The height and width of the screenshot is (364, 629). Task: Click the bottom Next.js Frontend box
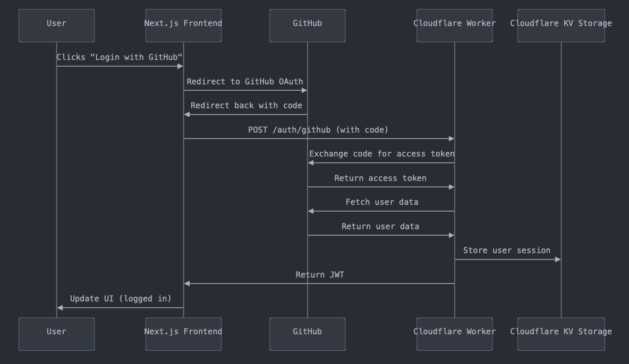pos(183,334)
